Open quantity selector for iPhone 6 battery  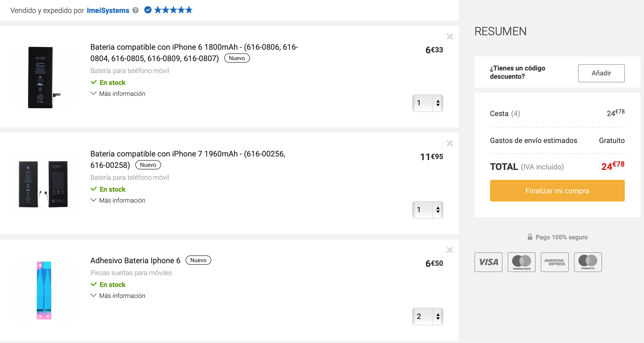(x=428, y=103)
